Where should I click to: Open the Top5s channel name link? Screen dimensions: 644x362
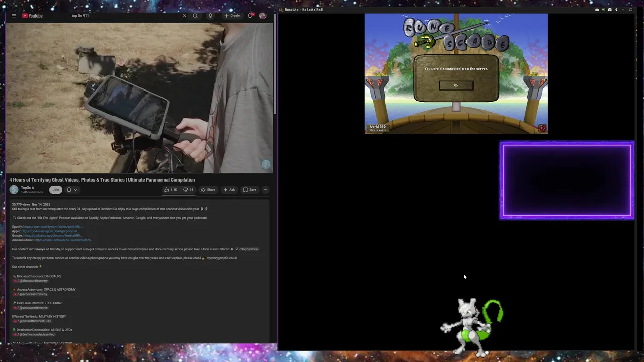(26, 188)
